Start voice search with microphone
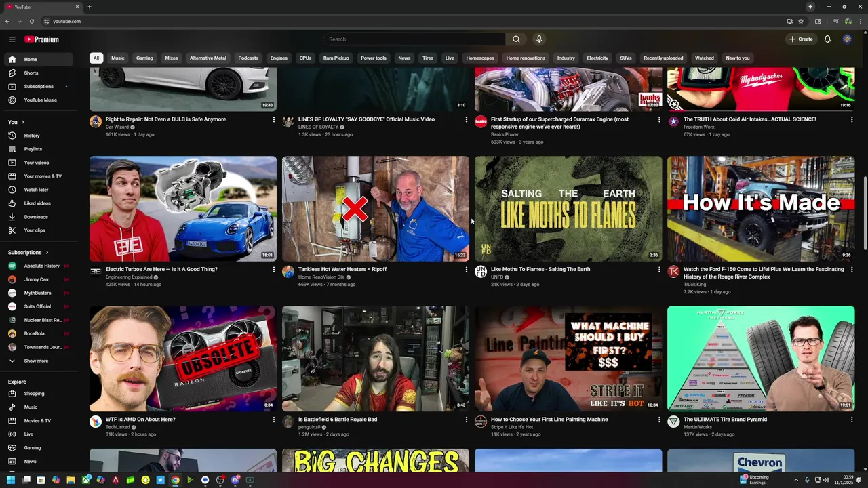The image size is (868, 488). tap(539, 39)
